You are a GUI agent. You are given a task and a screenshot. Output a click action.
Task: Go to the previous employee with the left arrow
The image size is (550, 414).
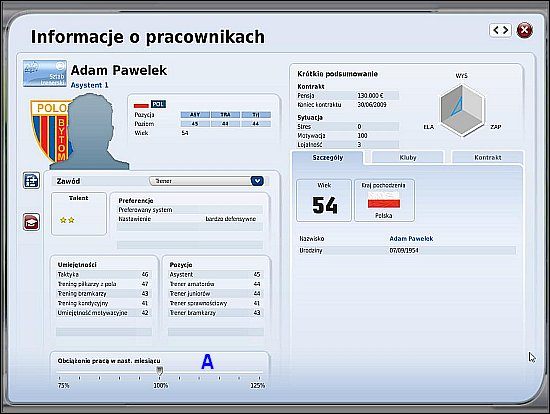click(496, 30)
